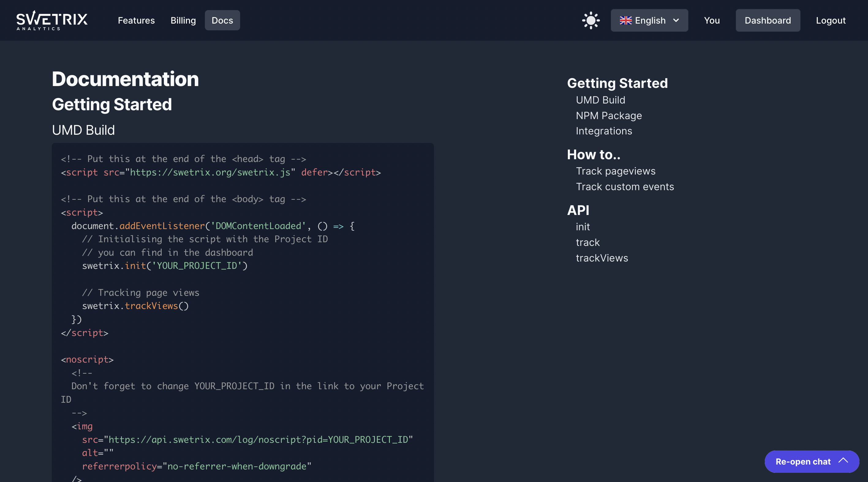Open the You profile link

712,21
